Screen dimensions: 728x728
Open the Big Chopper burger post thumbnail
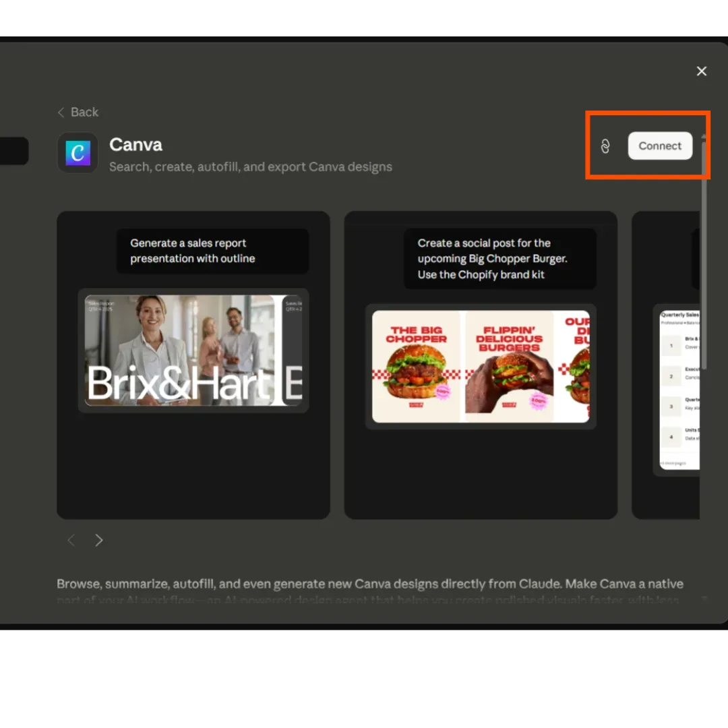click(481, 367)
